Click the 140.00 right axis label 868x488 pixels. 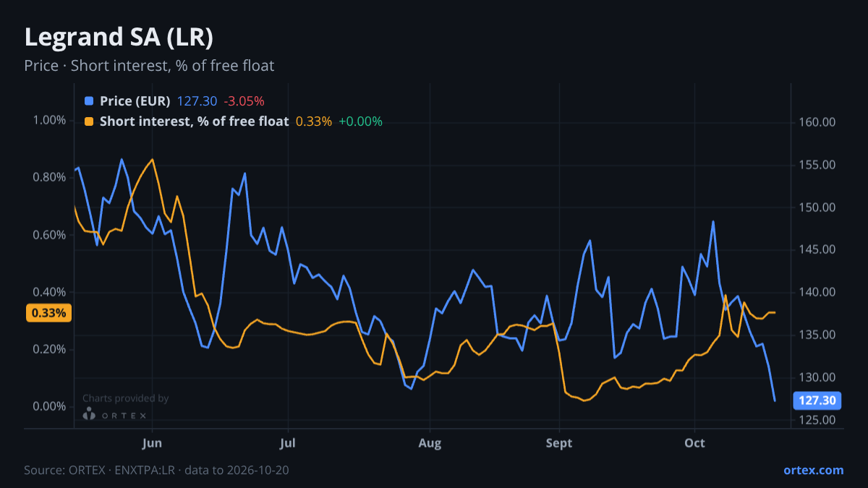(818, 292)
